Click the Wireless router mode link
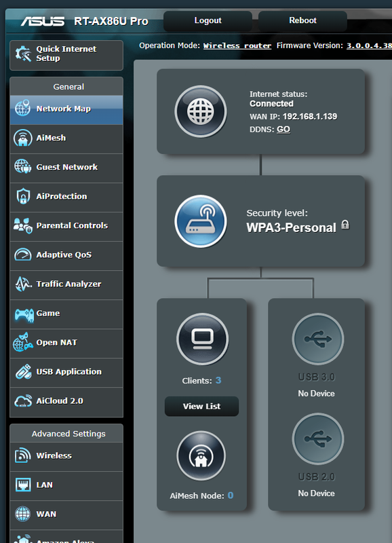 point(237,45)
